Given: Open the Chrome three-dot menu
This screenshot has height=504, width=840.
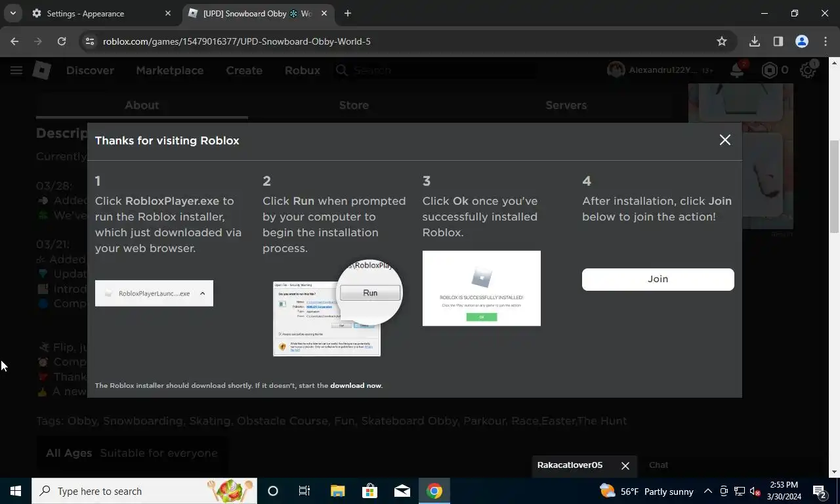Looking at the screenshot, I should coord(825,41).
